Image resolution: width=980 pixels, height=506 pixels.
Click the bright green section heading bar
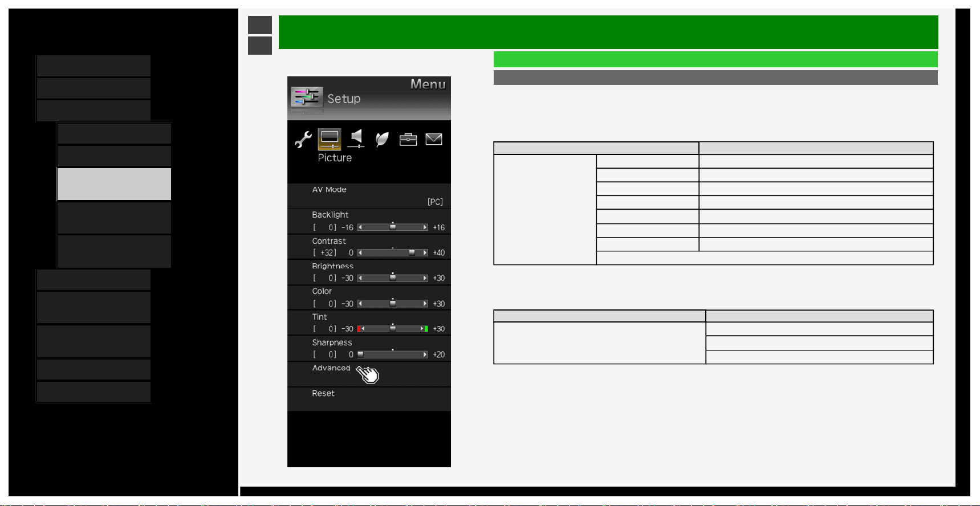tap(715, 59)
